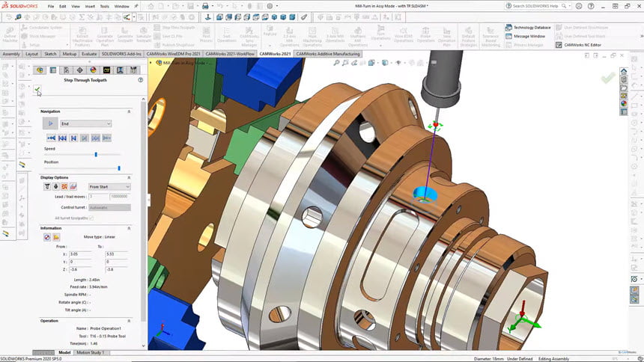Switch to the Assembly ribbon tab
Image resolution: width=644 pixels, height=362 pixels.
(x=11, y=54)
